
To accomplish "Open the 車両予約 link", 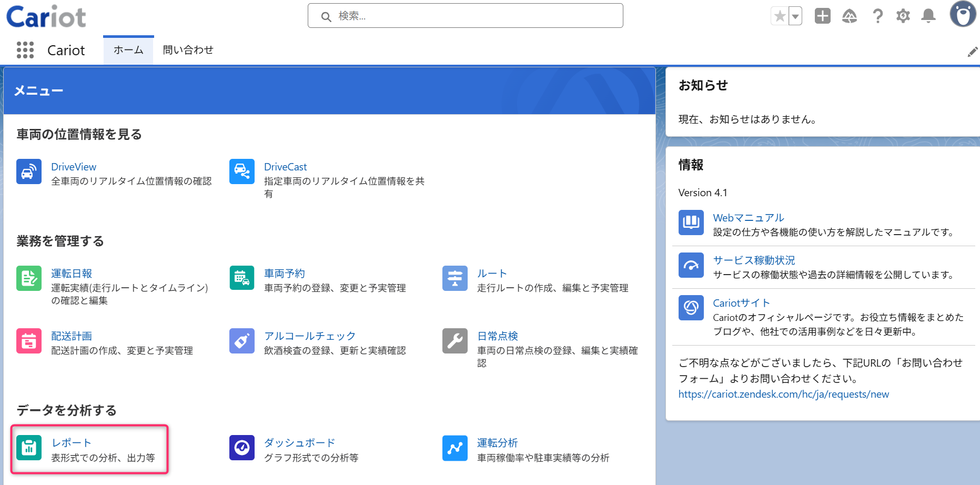I will (285, 274).
